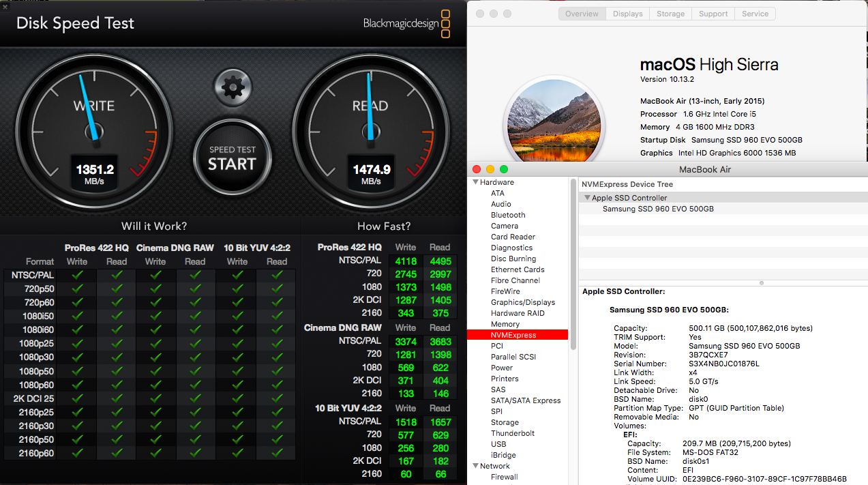Select iBridge in hardware list
The width and height of the screenshot is (868, 485).
tap(503, 455)
